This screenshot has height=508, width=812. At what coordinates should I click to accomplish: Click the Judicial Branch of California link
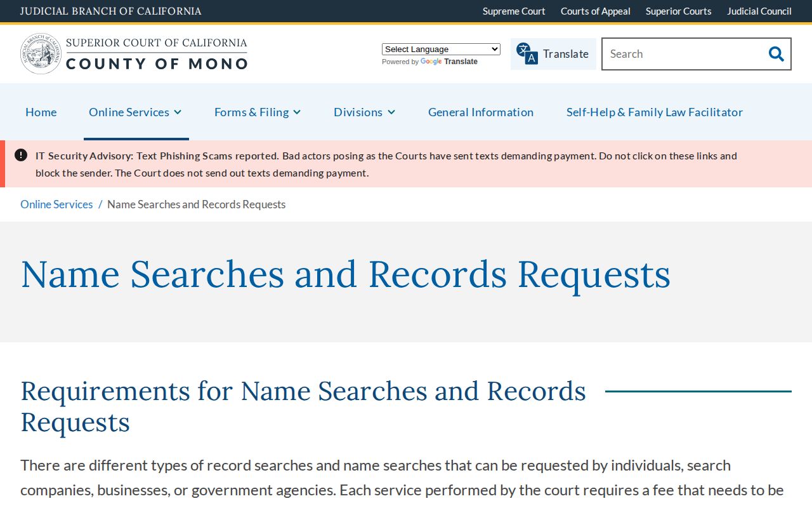[111, 11]
